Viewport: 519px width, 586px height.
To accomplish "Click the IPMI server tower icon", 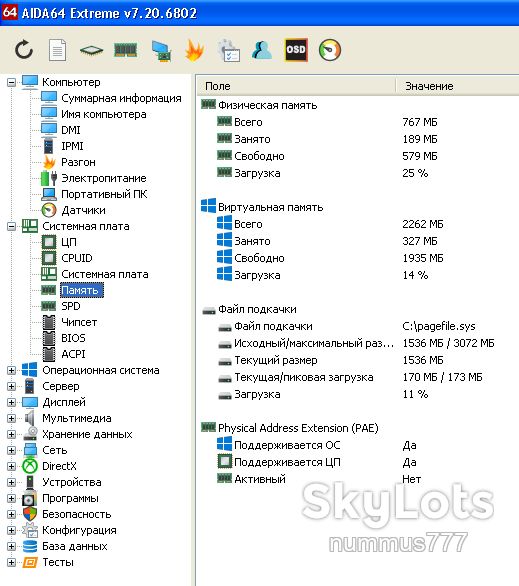I will [49, 146].
